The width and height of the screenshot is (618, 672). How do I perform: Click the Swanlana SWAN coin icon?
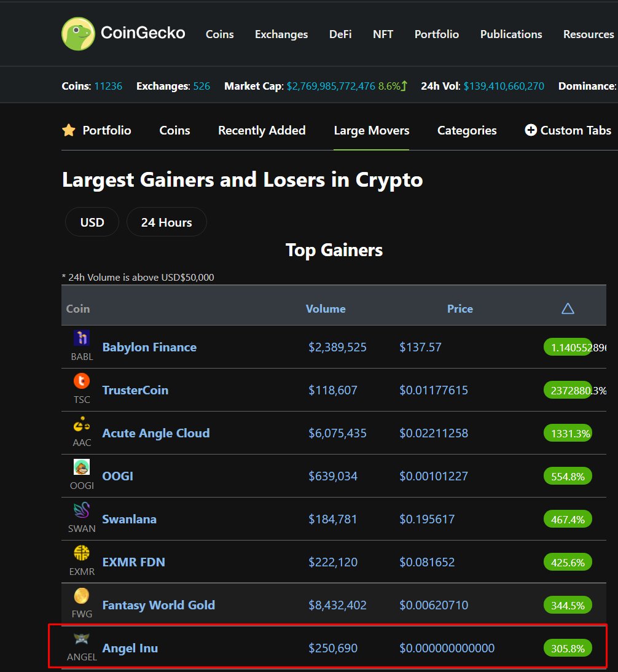(81, 510)
